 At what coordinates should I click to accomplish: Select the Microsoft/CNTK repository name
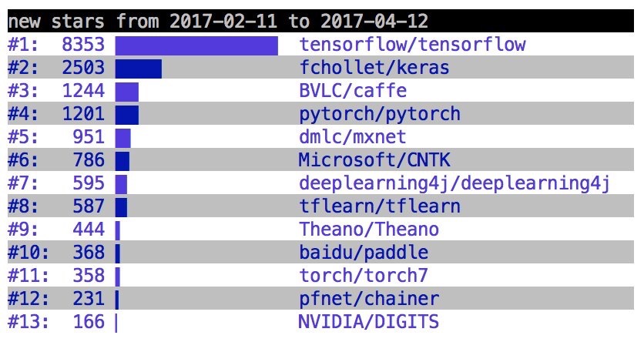pyautogui.click(x=374, y=160)
